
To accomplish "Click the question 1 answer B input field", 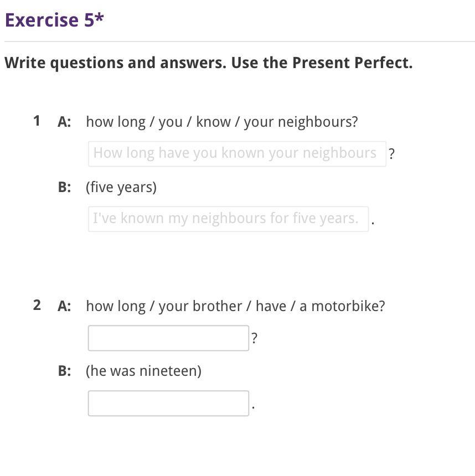I will [228, 219].
